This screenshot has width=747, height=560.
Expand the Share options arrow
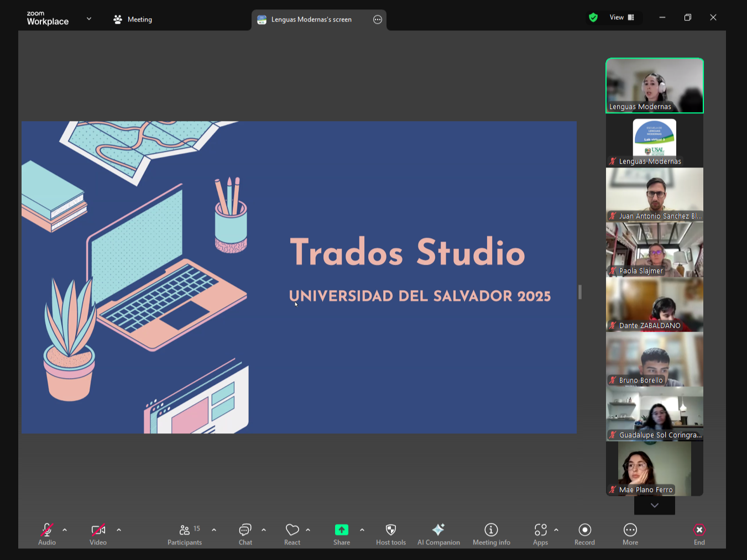(362, 530)
